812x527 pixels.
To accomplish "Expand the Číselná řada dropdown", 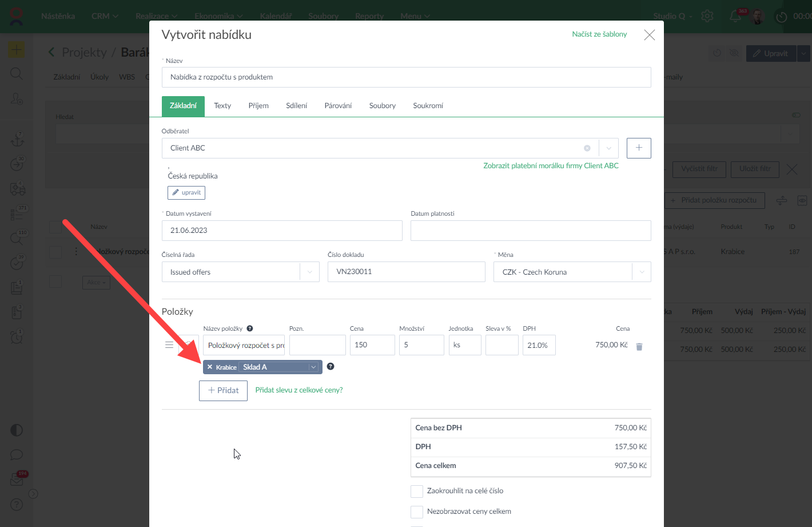I will [310, 272].
